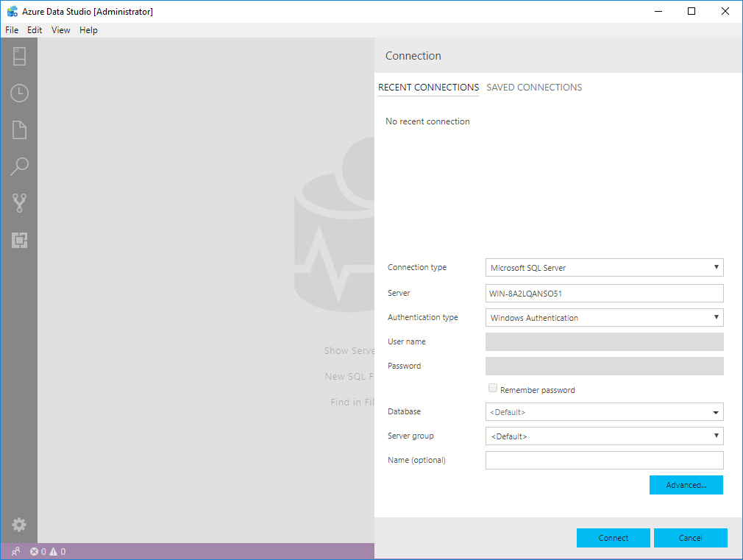Screen dimensions: 743x560
Task: Click the "No recent connection" text
Action: pyautogui.click(x=427, y=121)
